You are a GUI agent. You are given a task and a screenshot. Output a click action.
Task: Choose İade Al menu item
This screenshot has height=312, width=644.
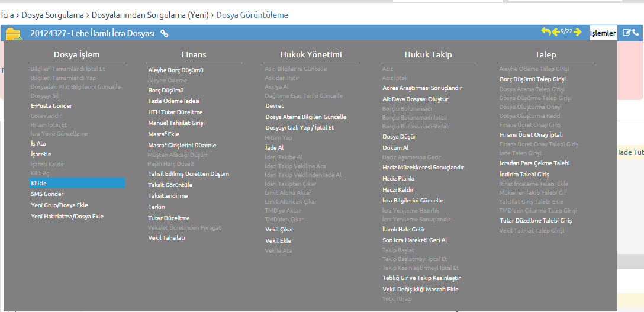275,147
